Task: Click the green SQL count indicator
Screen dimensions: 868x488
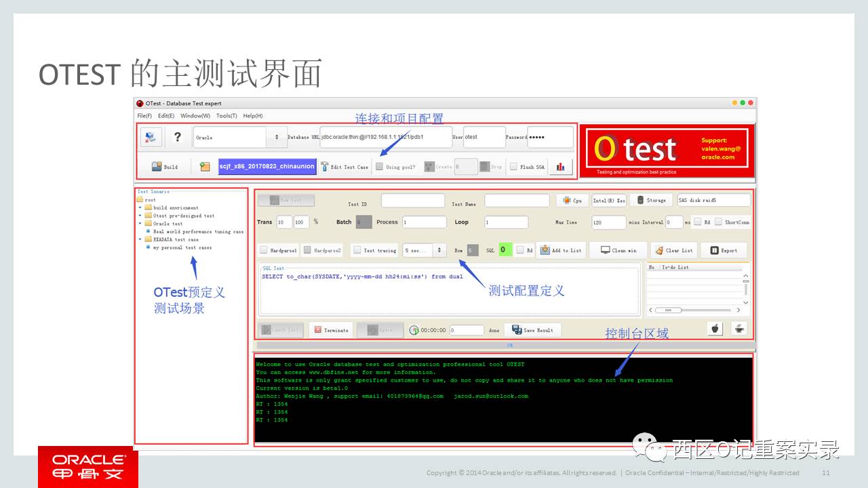Action: click(505, 250)
